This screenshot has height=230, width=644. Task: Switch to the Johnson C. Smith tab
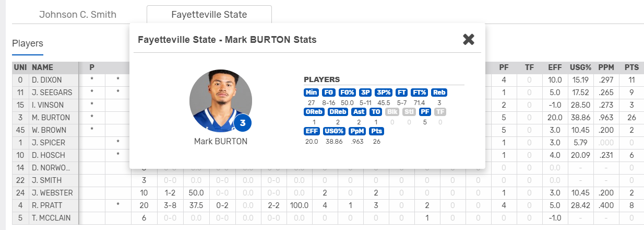point(78,14)
